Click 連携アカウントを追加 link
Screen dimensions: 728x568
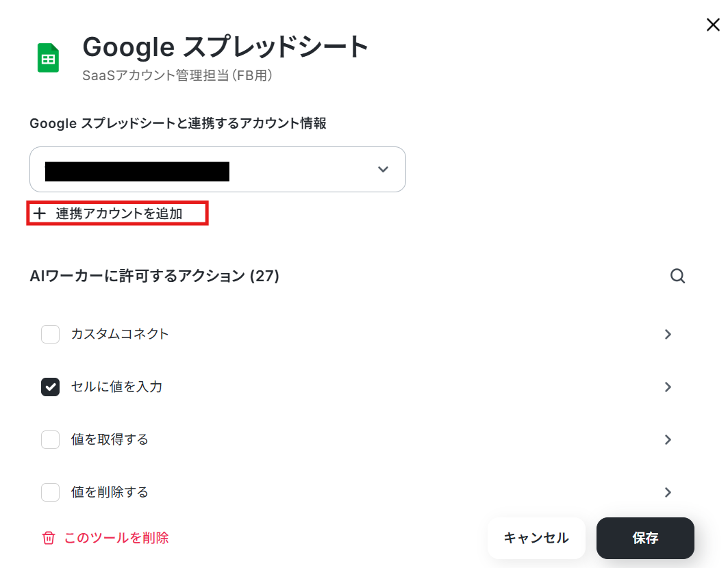click(119, 214)
